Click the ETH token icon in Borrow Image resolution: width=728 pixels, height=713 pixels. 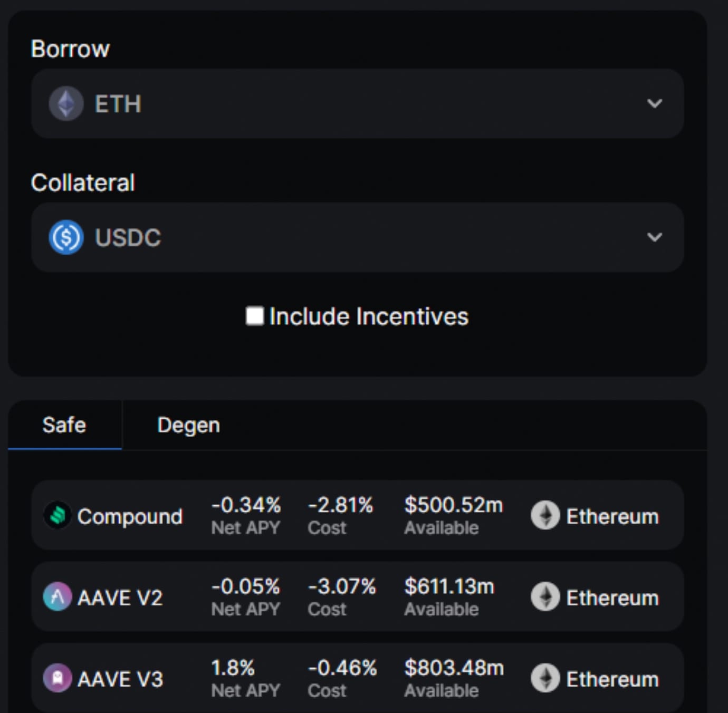tap(66, 103)
